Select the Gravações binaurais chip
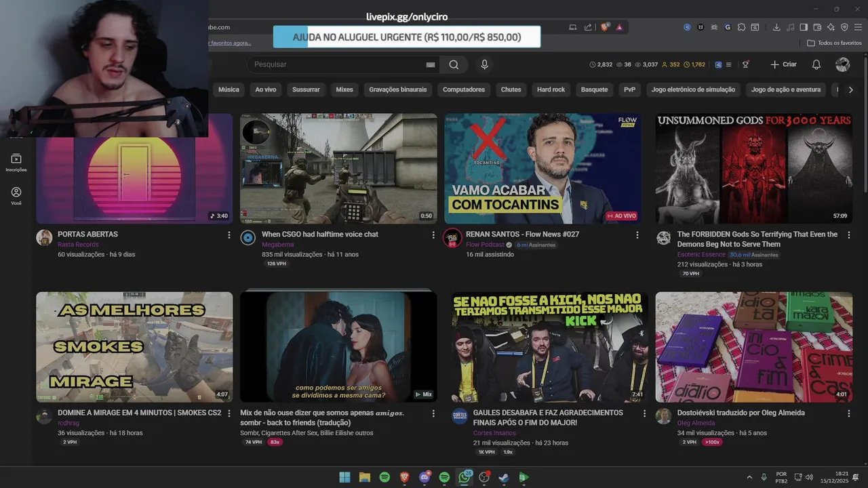The width and height of the screenshot is (868, 488). (x=398, y=89)
